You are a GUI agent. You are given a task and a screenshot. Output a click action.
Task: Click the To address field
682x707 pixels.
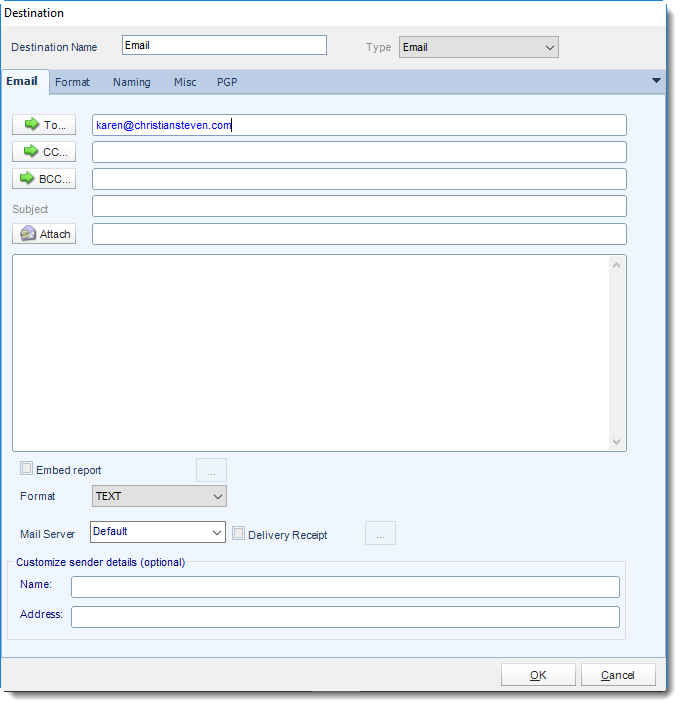pyautogui.click(x=359, y=125)
